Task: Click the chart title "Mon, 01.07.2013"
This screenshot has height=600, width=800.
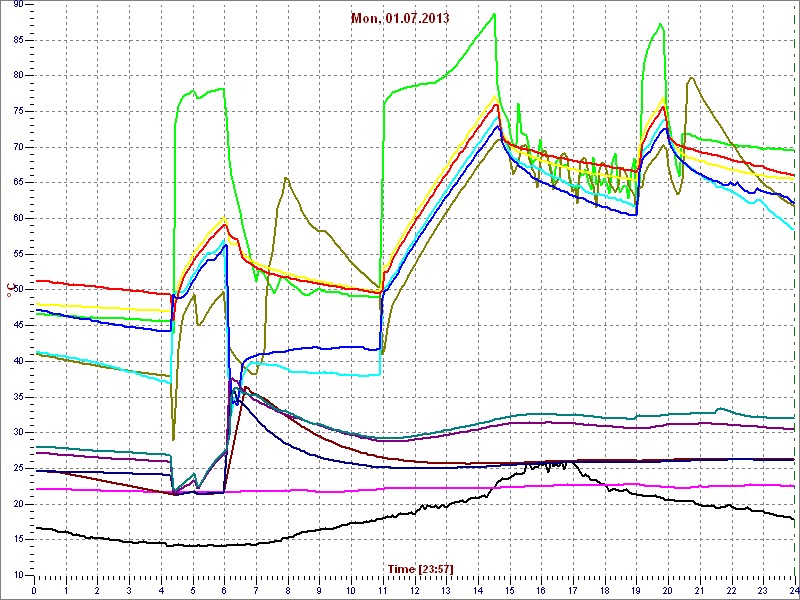Action: tap(400, 18)
